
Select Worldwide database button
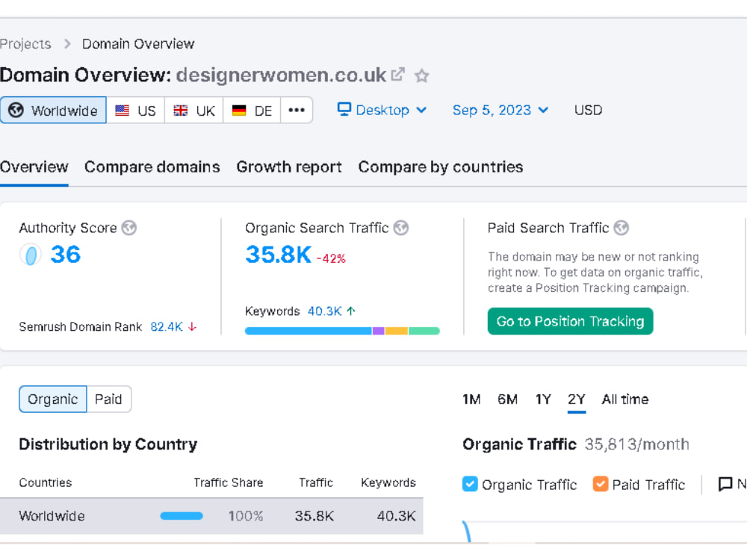(53, 111)
